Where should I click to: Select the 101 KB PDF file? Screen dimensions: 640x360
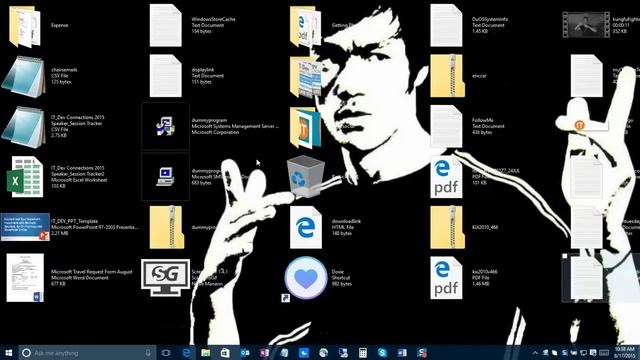tap(446, 177)
